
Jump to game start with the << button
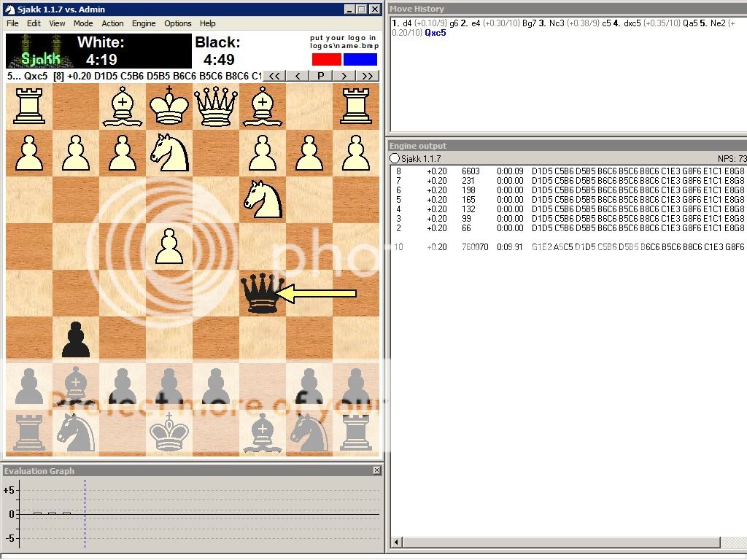[x=275, y=75]
